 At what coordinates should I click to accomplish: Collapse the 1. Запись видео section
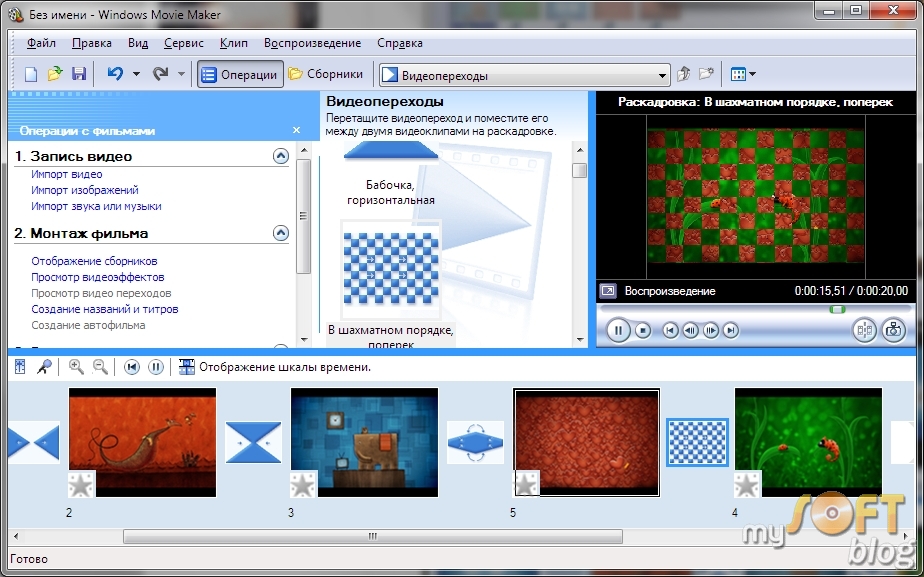click(x=281, y=156)
